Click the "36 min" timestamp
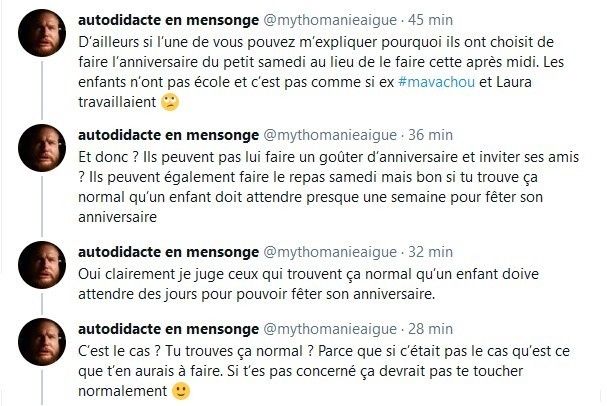This screenshot has width=607, height=406. point(432,134)
